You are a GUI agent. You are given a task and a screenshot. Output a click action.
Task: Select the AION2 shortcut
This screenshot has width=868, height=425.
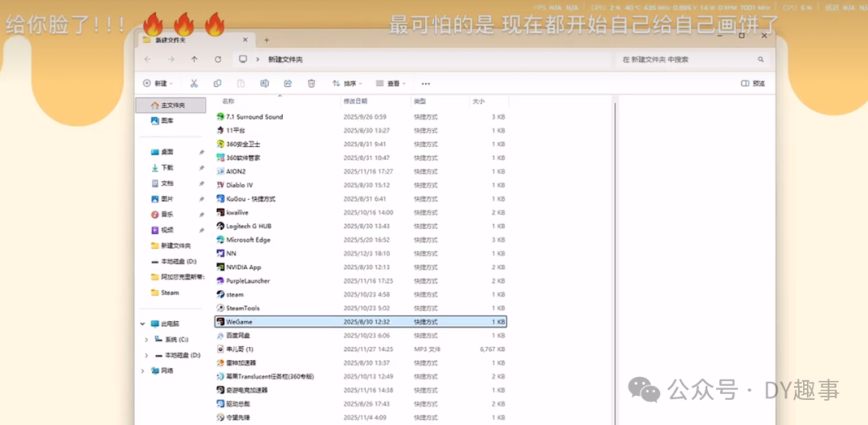pyautogui.click(x=361, y=171)
